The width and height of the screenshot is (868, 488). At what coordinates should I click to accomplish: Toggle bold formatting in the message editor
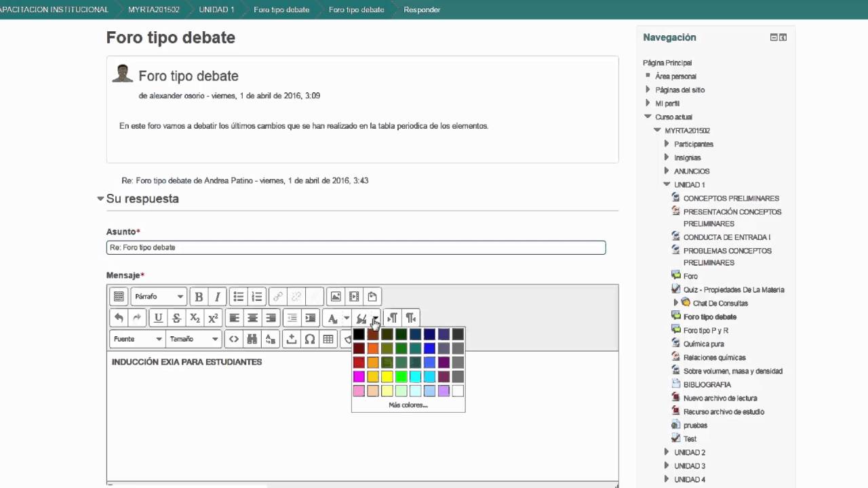tap(199, 296)
